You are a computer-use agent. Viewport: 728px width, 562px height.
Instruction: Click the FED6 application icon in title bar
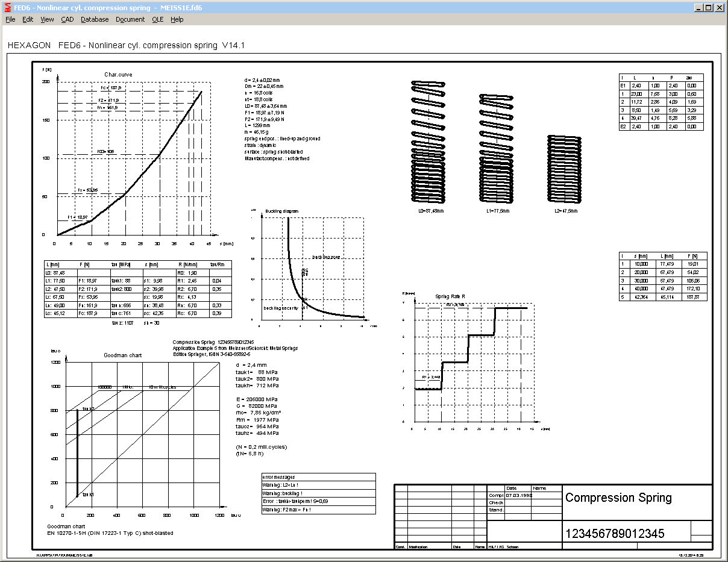[x=7, y=8]
